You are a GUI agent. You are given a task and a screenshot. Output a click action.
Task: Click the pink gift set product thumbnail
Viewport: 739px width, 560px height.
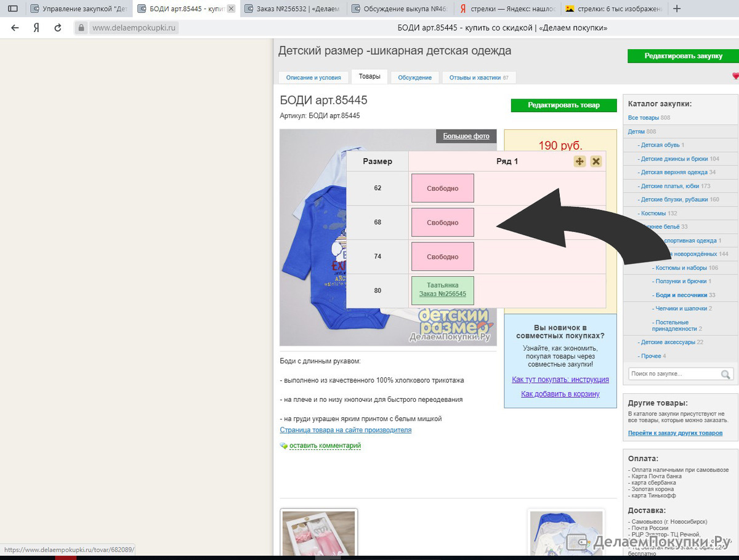[x=318, y=534]
